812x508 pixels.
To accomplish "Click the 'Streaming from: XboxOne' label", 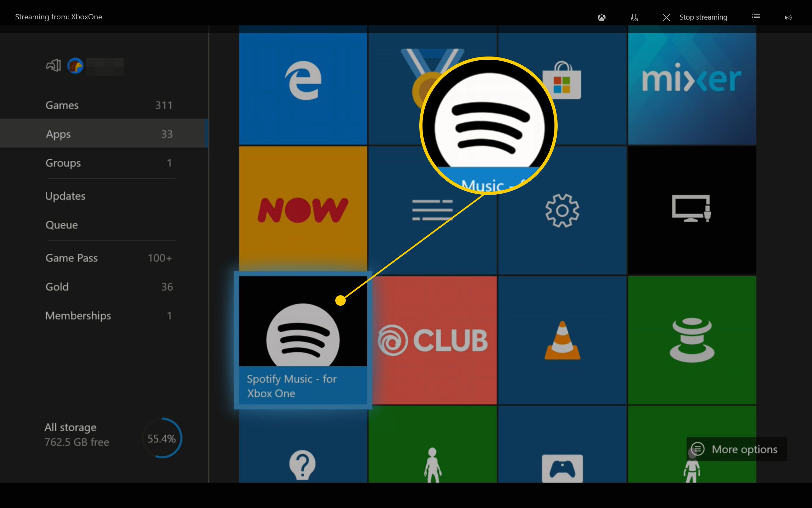I will [58, 17].
